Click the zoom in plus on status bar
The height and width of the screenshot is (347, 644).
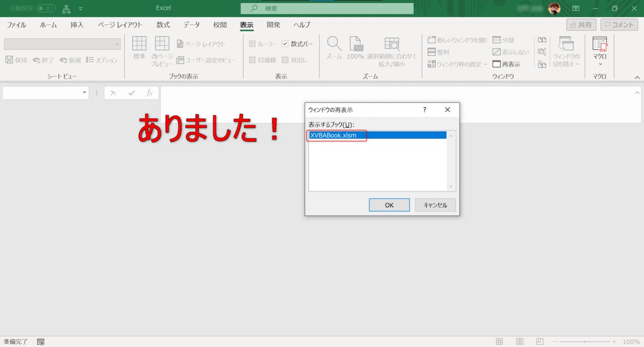click(613, 342)
